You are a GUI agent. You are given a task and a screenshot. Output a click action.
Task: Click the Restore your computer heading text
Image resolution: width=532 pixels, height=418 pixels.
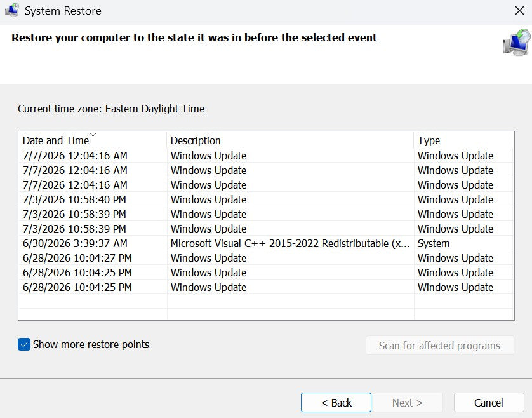pos(194,37)
